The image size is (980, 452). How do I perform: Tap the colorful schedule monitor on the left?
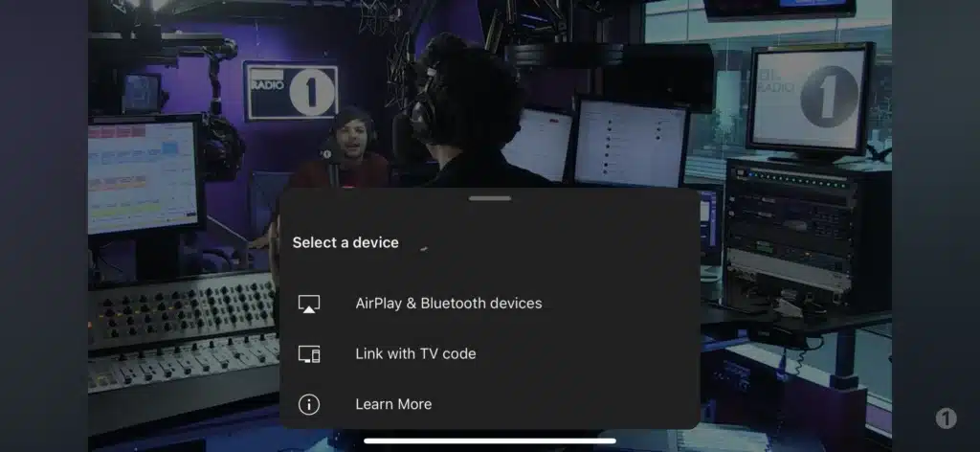click(144, 175)
